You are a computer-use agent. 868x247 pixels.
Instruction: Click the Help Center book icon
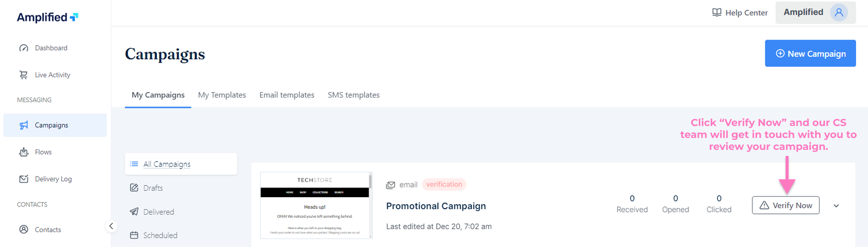coord(717,12)
